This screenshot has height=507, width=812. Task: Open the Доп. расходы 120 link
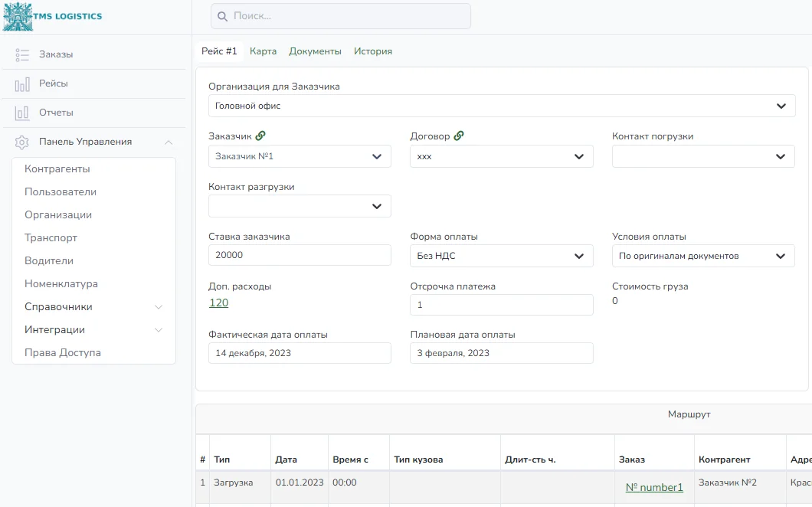click(x=218, y=303)
